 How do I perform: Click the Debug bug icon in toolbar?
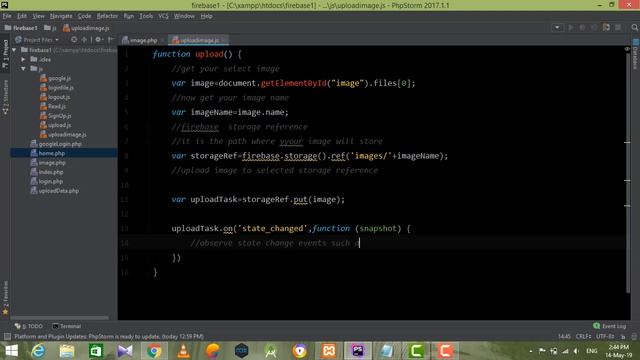point(582,27)
